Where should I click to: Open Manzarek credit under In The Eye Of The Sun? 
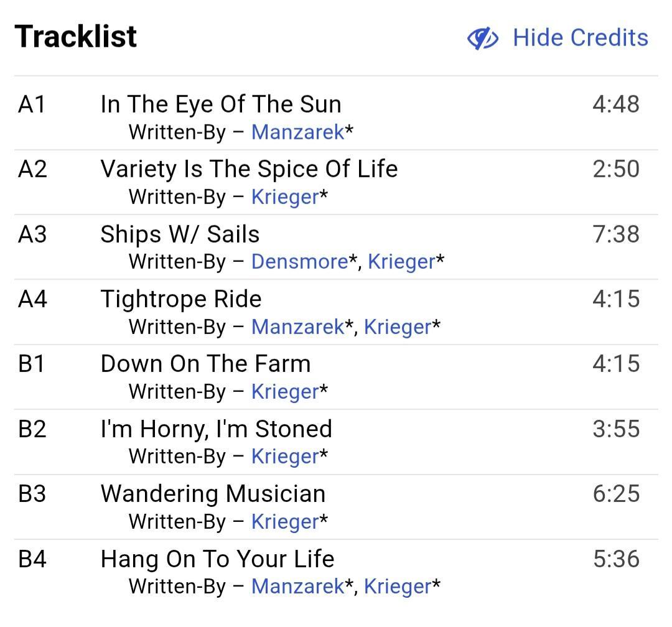(297, 132)
